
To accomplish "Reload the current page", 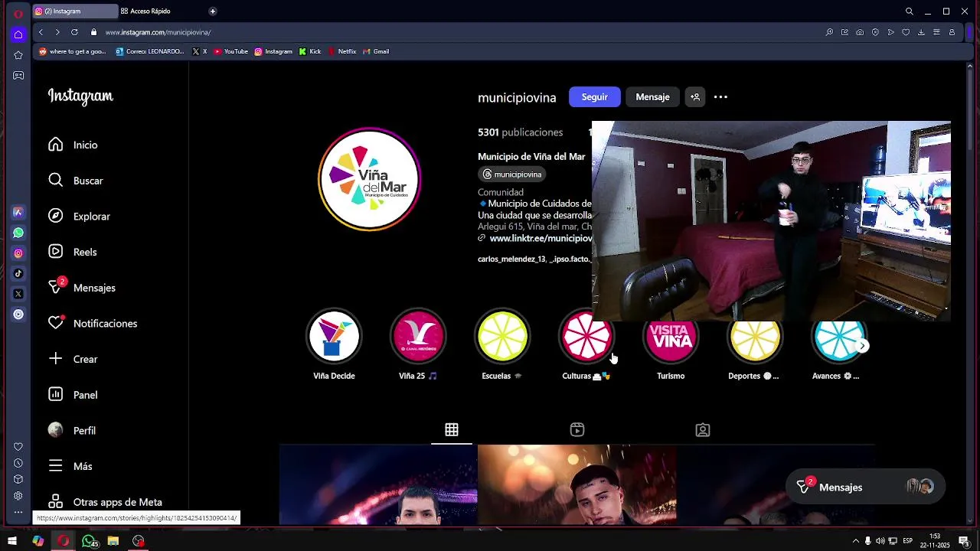I will click(x=74, y=32).
